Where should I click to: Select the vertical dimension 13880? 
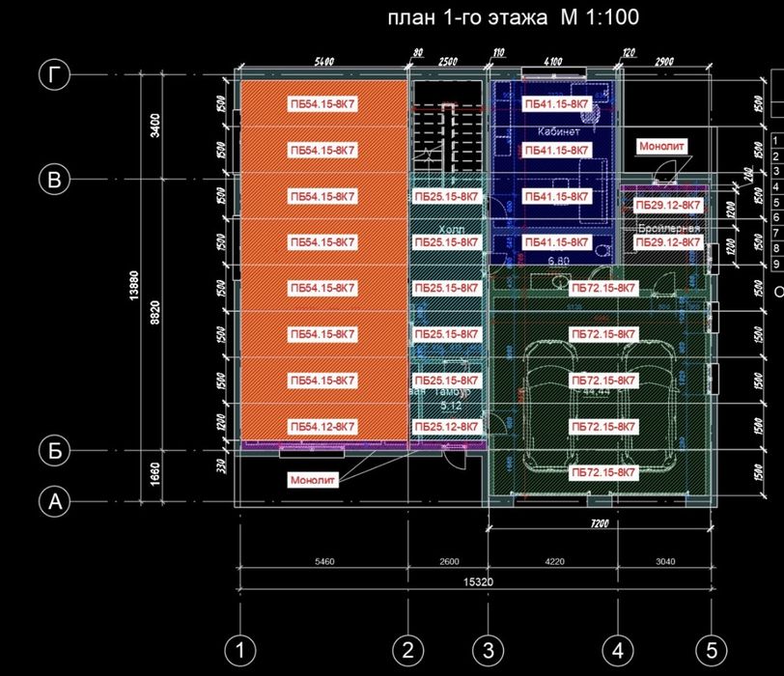coord(133,286)
